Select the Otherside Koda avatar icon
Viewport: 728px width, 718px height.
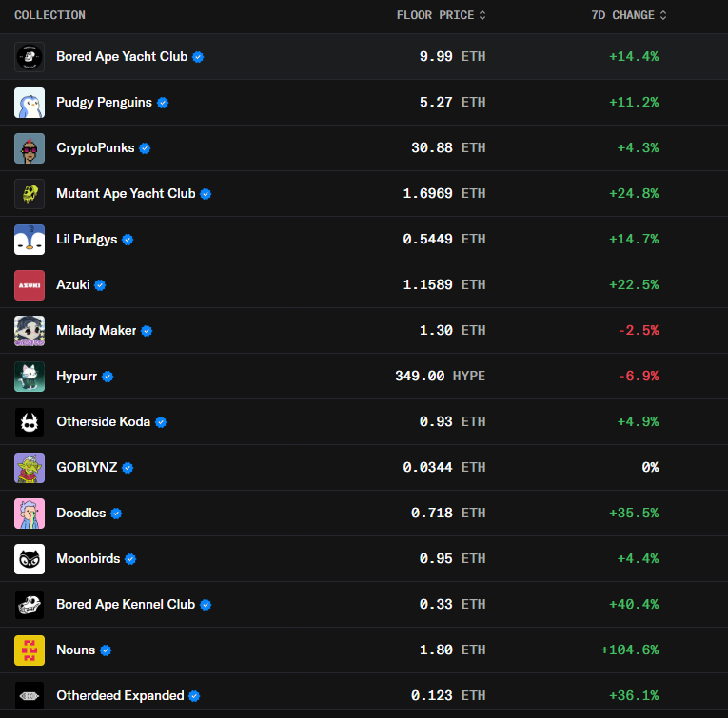30,422
